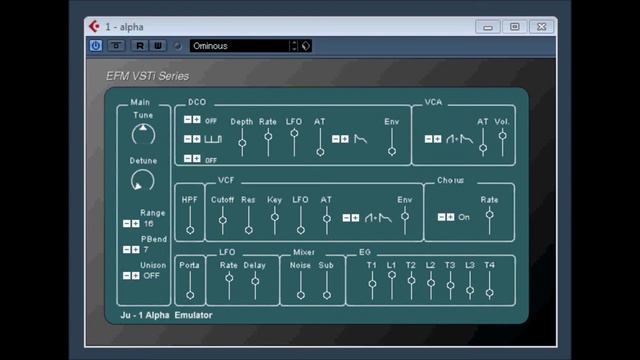Click the VCF AT slider handle
The image size is (640, 360).
pyautogui.click(x=327, y=218)
